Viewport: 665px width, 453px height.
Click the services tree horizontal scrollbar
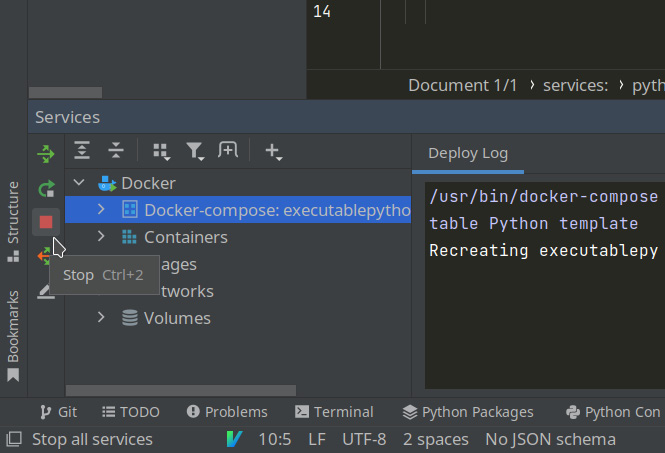click(181, 390)
